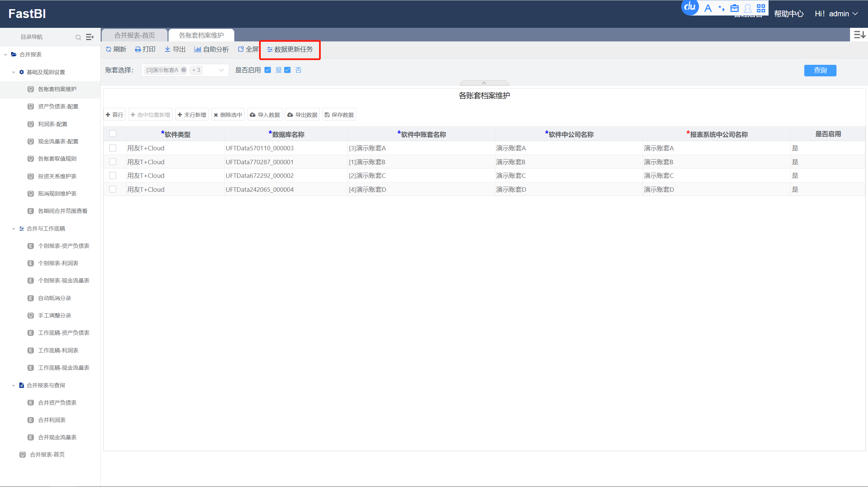This screenshot has width=868, height=487.
Task: Click the blue 查询 button
Action: (820, 70)
